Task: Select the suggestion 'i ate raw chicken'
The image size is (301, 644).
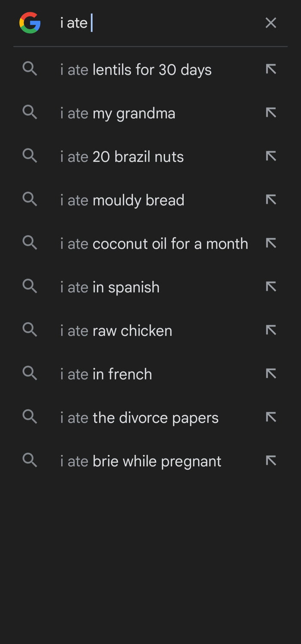Action: point(116,330)
